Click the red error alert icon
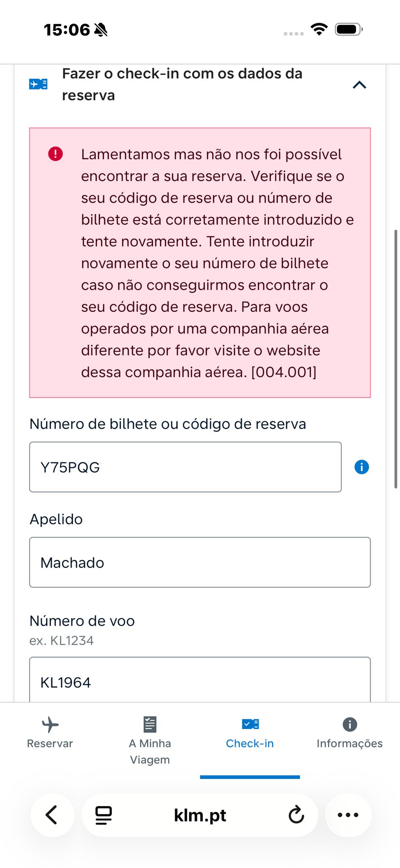400x868 pixels. point(56,154)
